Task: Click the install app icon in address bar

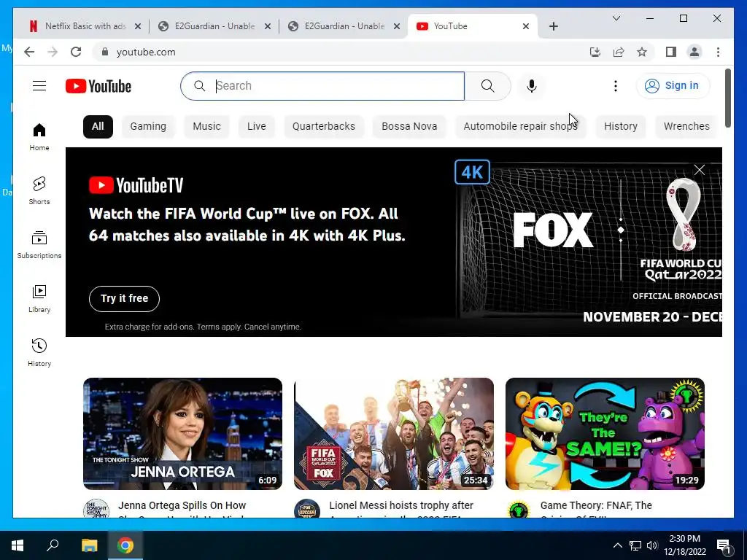Action: [595, 52]
